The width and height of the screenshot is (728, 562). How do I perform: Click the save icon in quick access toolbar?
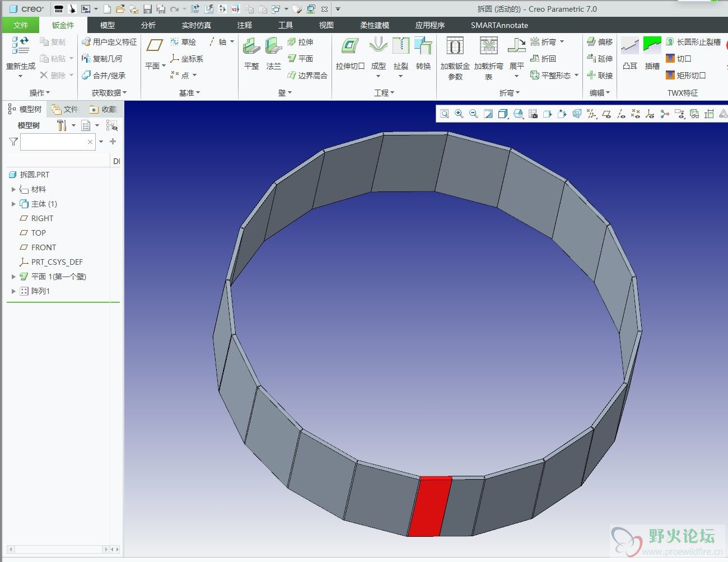147,9
